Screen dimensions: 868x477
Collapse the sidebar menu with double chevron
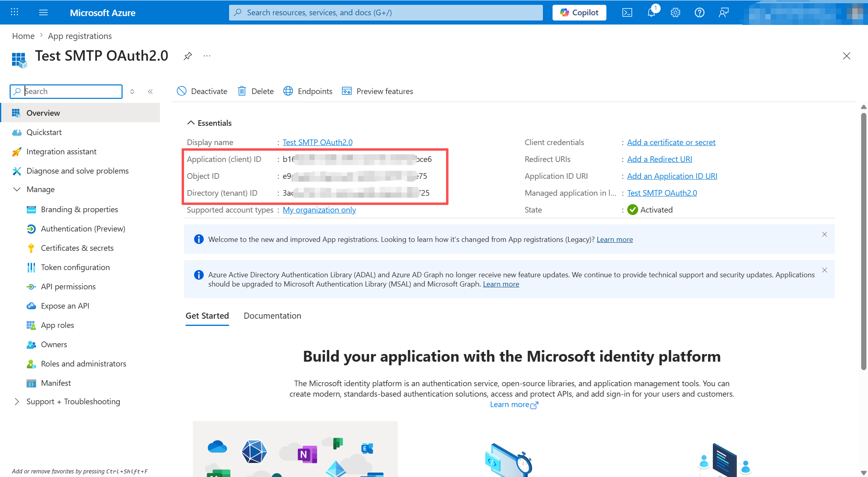click(150, 92)
